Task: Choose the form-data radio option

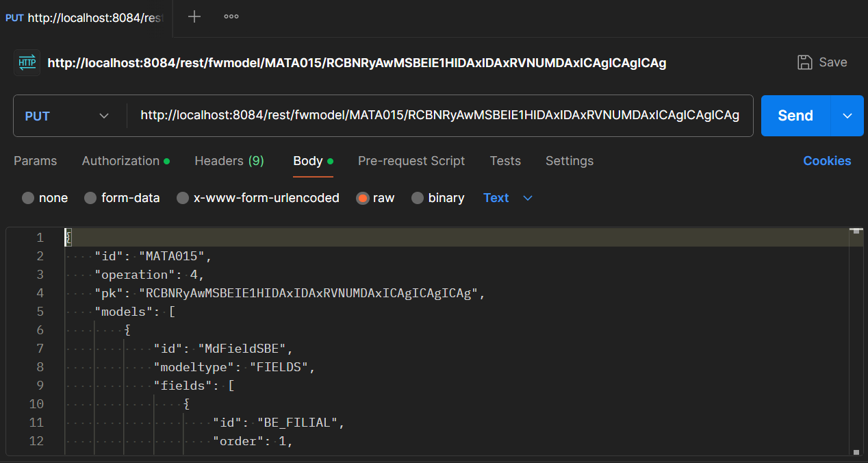Action: point(90,198)
